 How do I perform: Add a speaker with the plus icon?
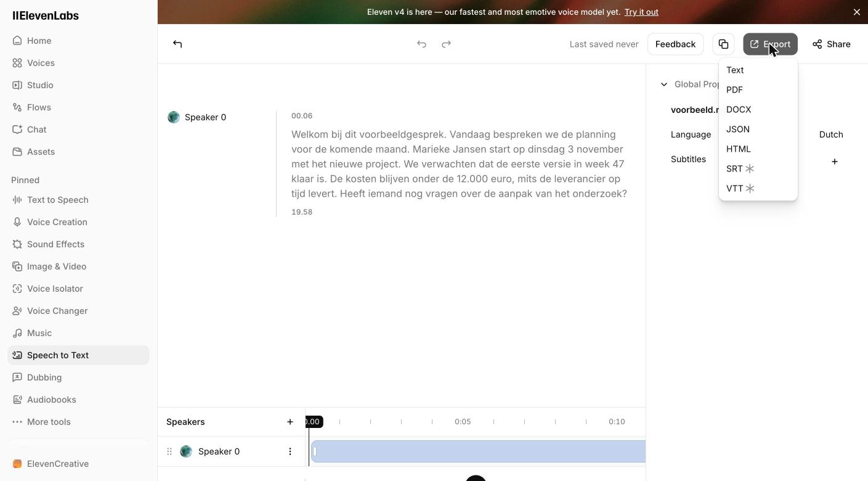[290, 422]
